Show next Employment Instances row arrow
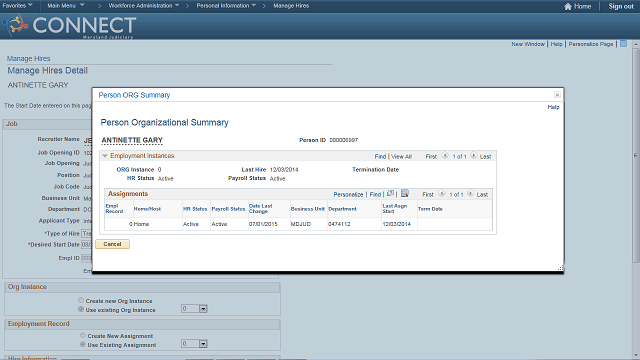This screenshot has width=640, height=360. coord(473,156)
